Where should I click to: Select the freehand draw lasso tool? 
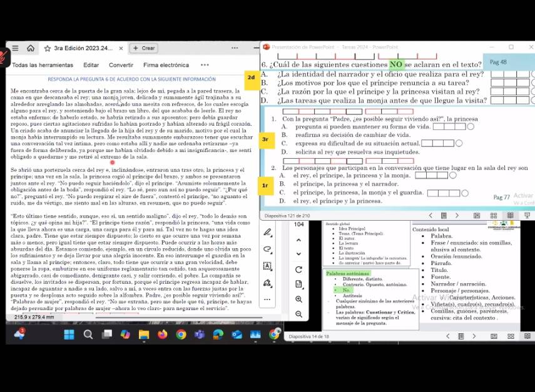[268, 249]
